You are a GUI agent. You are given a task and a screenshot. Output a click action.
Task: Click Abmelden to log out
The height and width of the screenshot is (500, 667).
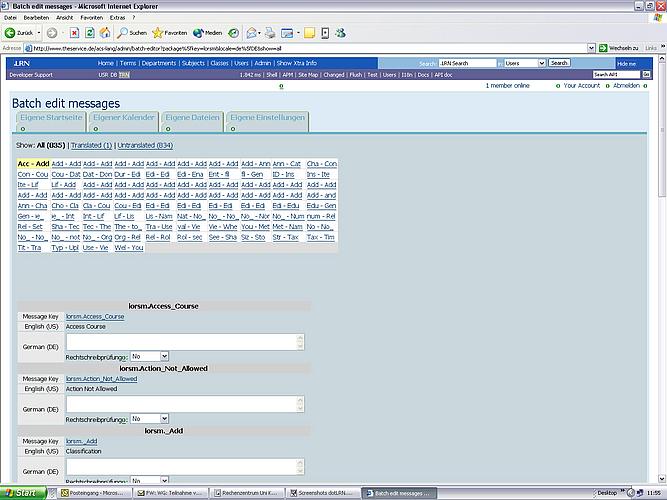tap(626, 86)
